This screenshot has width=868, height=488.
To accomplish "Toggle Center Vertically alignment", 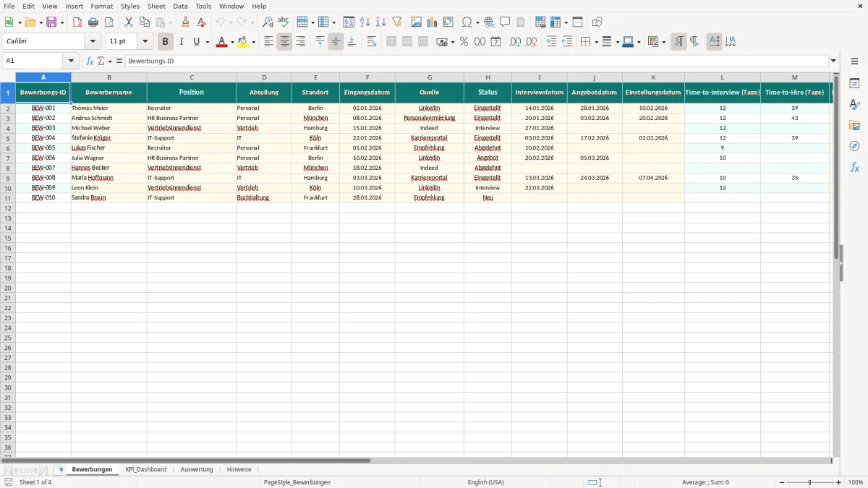I will [x=336, y=42].
